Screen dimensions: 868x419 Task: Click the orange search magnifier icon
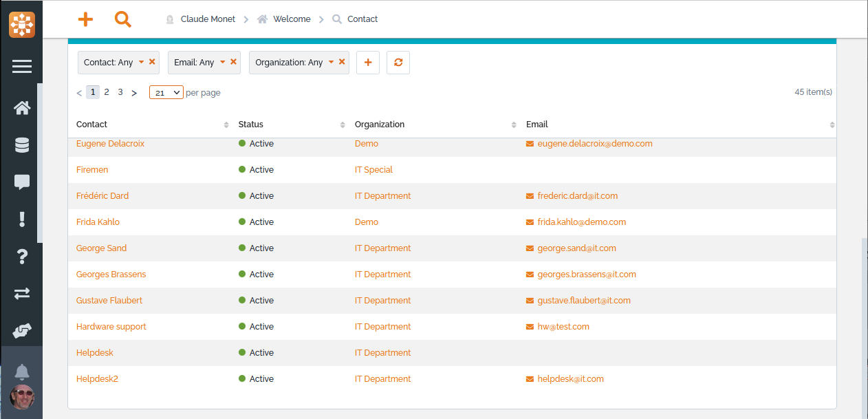pos(122,19)
